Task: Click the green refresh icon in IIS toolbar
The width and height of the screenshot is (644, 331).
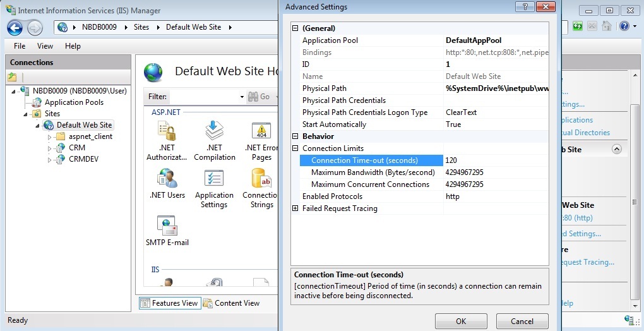Action: [x=578, y=27]
